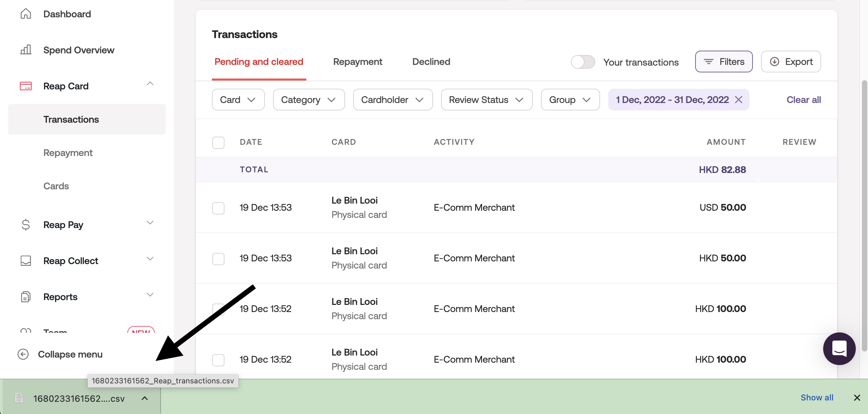Open the chat support bubble
This screenshot has height=414, width=868.
click(x=839, y=348)
